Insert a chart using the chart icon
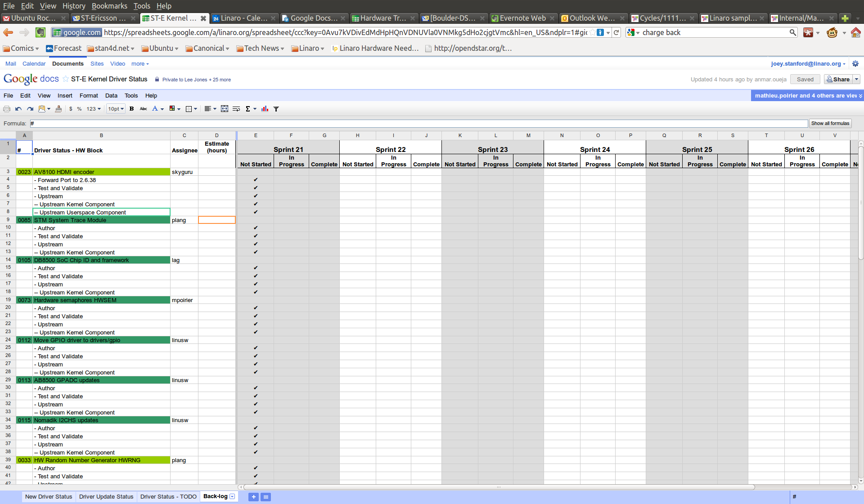 265,109
